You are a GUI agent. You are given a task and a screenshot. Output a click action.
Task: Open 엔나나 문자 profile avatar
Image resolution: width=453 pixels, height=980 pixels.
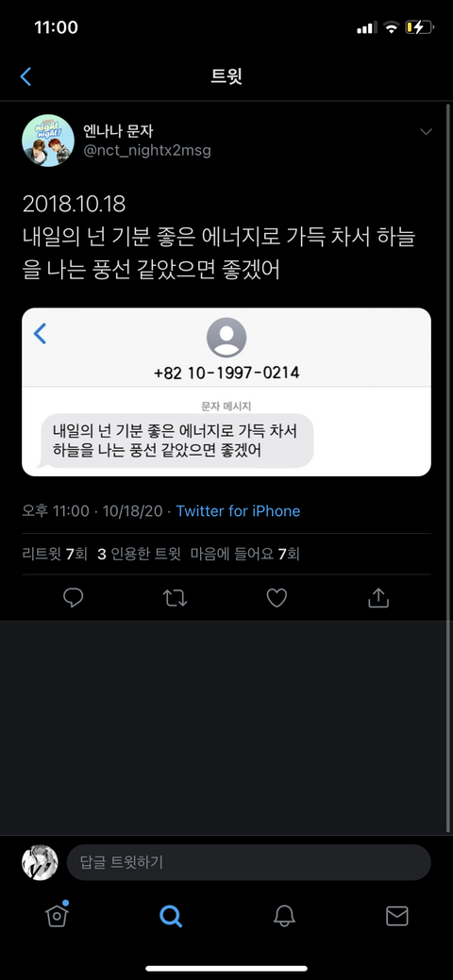43,140
